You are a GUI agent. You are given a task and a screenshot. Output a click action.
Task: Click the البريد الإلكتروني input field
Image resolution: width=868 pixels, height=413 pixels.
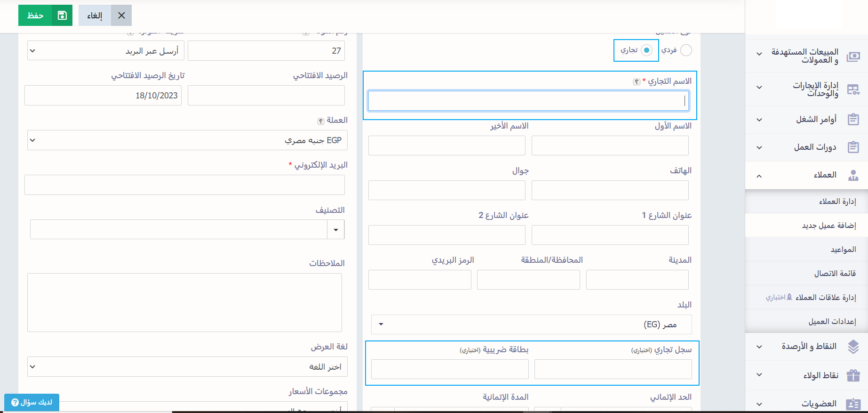(184, 185)
